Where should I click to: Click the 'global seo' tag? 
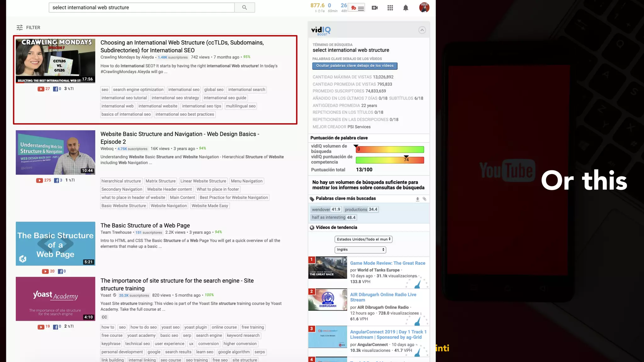point(214,90)
